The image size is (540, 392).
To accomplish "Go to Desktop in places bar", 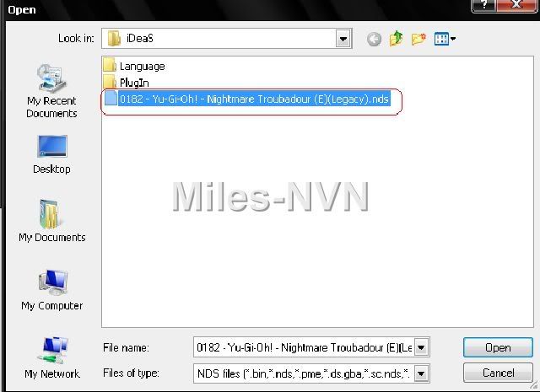I will pos(51,154).
